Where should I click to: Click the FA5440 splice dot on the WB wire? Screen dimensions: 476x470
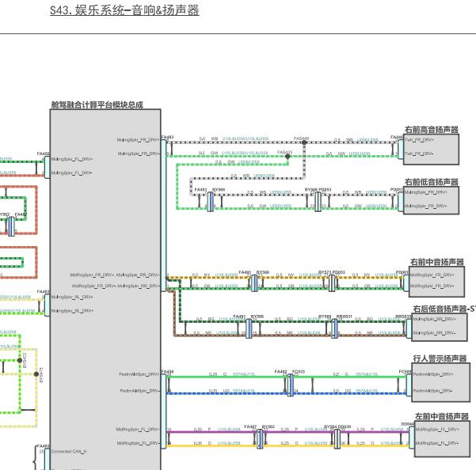(304, 142)
